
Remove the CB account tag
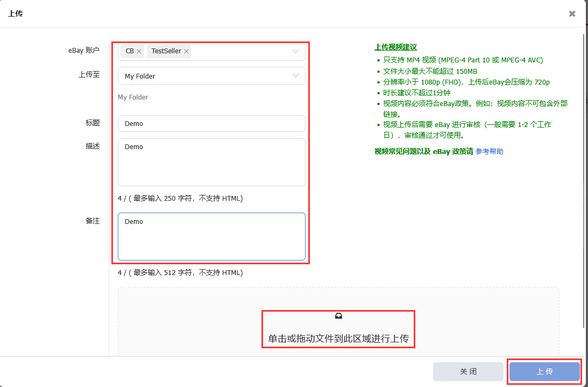pyautogui.click(x=139, y=52)
